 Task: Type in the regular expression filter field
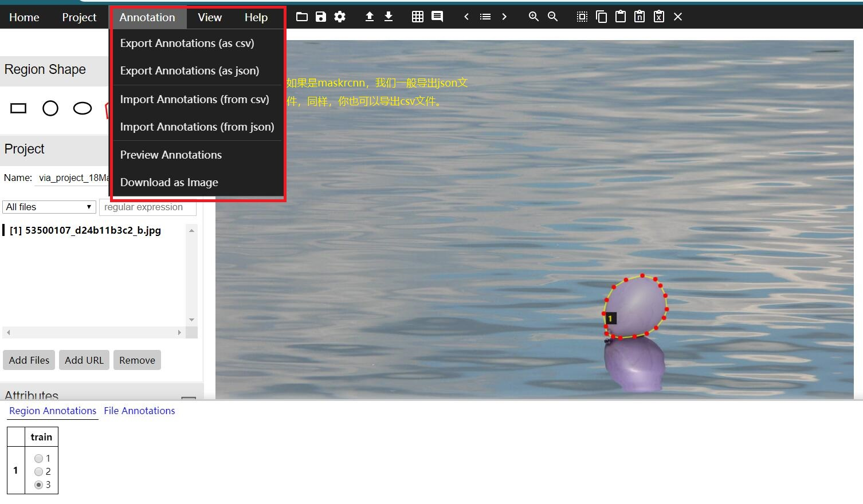[147, 207]
